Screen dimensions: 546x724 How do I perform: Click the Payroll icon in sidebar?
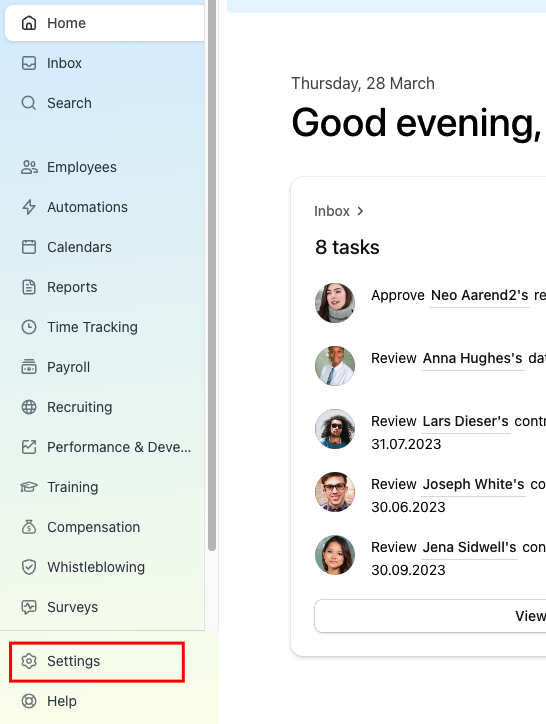click(x=29, y=367)
